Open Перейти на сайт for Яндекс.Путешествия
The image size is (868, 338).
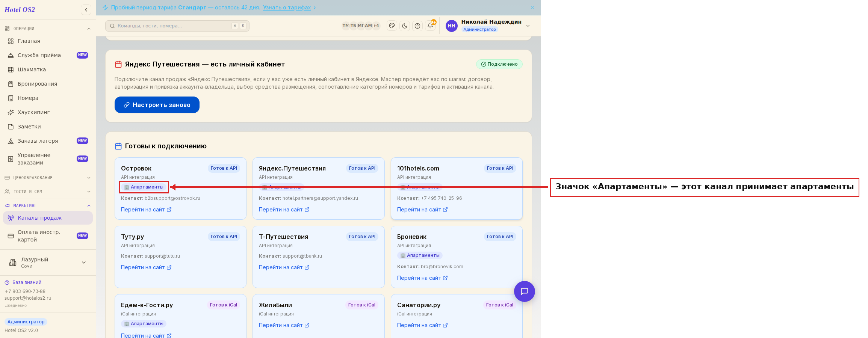point(284,210)
